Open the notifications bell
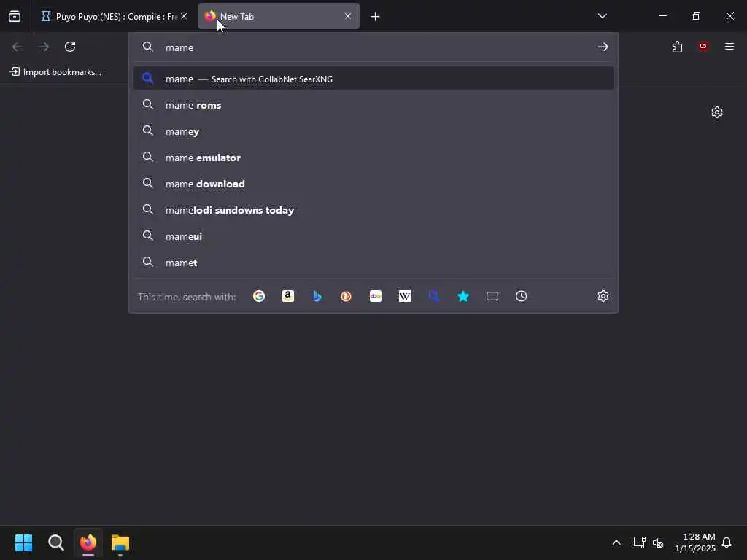Viewport: 747px width, 560px height. pos(727,542)
